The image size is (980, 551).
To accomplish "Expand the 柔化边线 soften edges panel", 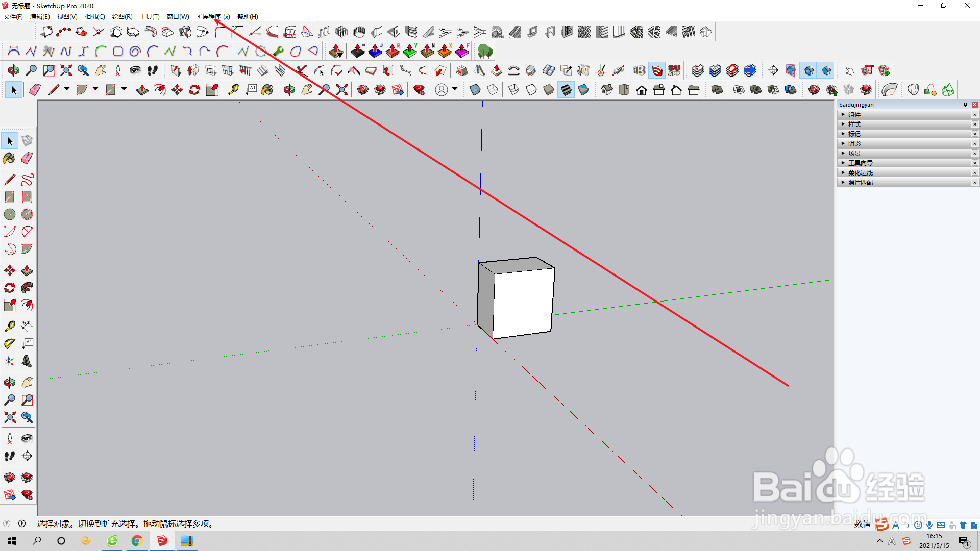I will click(x=860, y=173).
